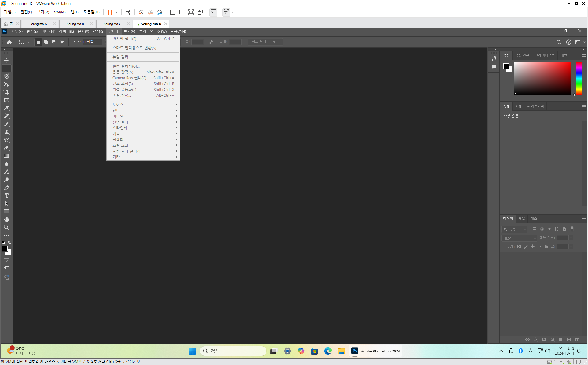588x365 pixels.
Task: Open 필터 갤러리(G)... menu item
Action: tap(126, 66)
